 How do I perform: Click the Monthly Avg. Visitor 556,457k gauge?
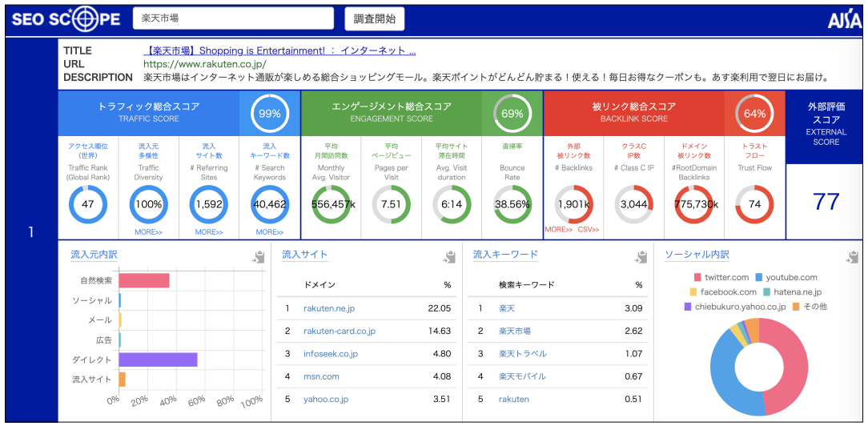[331, 204]
